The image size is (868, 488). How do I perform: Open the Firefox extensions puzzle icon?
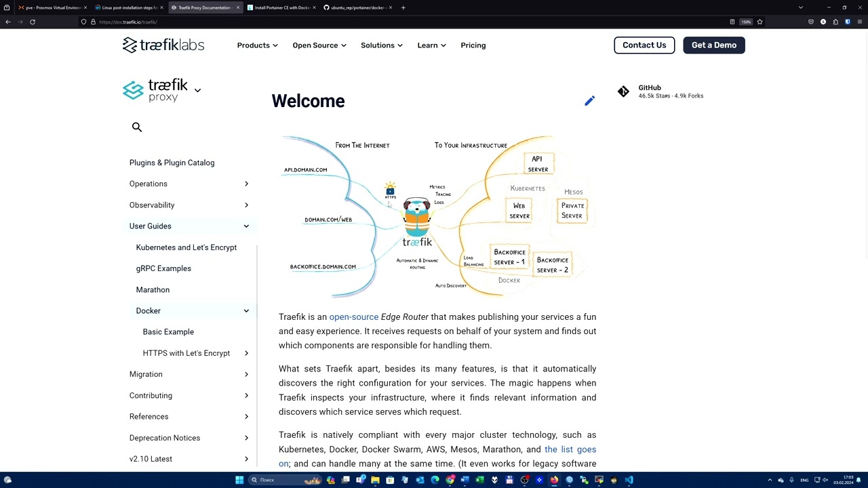(x=835, y=22)
